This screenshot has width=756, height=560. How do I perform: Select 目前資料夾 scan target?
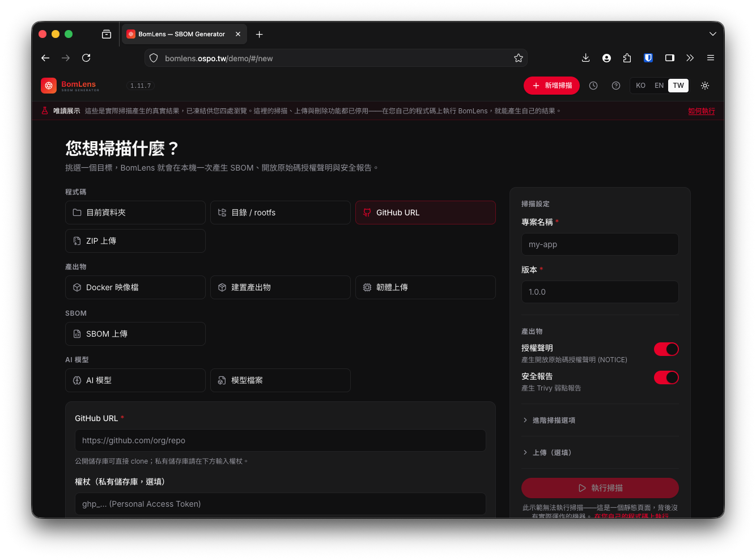click(135, 213)
